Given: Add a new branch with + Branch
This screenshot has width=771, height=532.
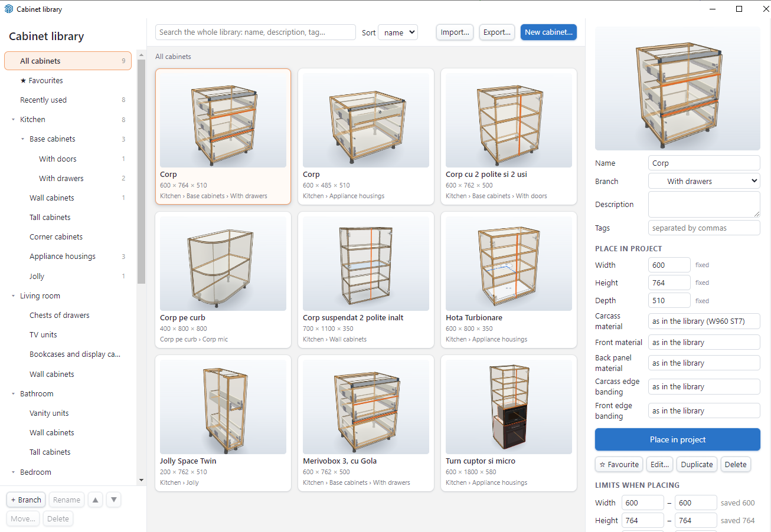Looking at the screenshot, I should pos(26,500).
